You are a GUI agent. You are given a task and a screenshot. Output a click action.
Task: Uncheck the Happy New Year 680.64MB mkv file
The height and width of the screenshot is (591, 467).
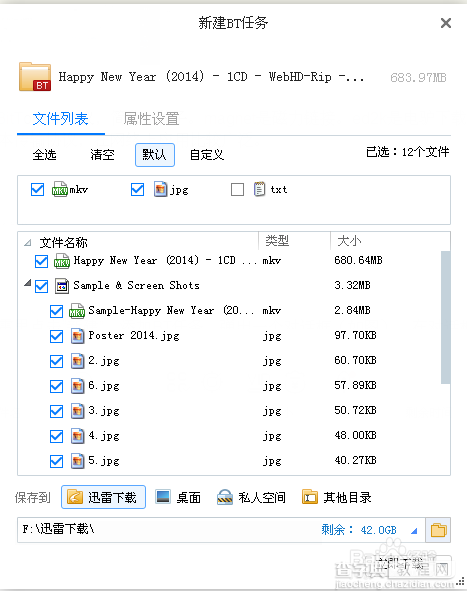click(41, 261)
